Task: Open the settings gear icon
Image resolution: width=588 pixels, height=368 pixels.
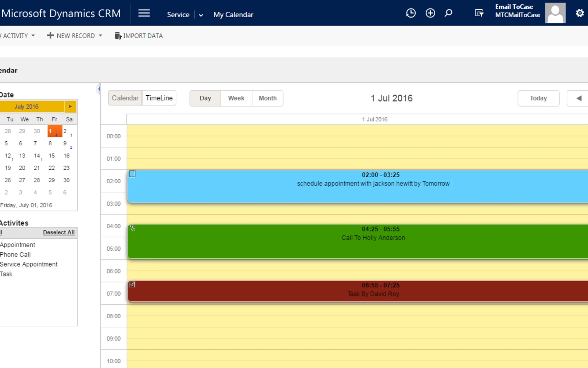Action: click(580, 13)
